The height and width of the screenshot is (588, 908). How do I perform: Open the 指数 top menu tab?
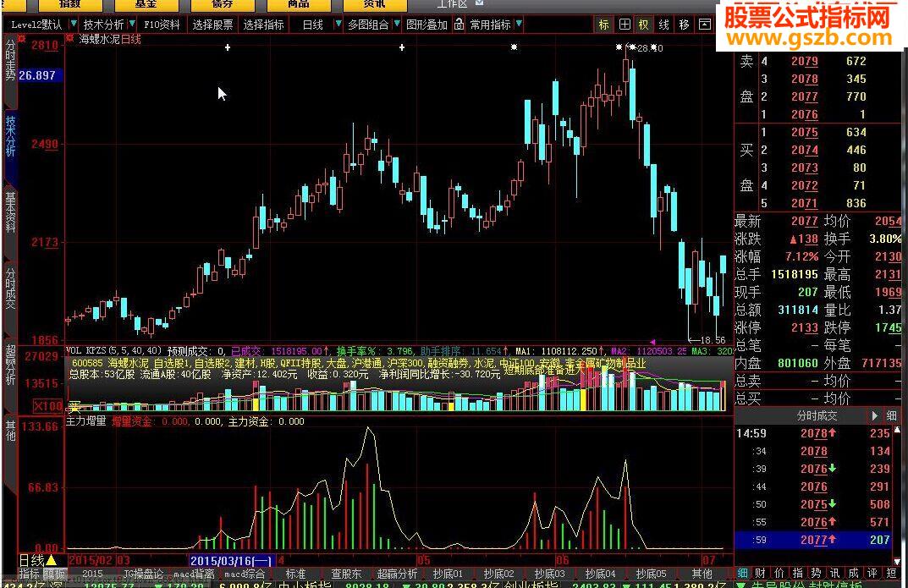[69, 4]
